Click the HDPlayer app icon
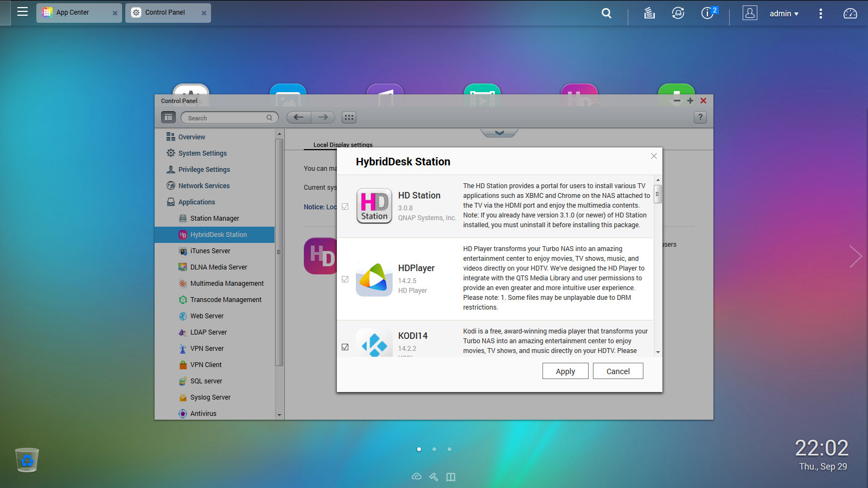Image resolution: width=868 pixels, height=488 pixels. tap(374, 279)
